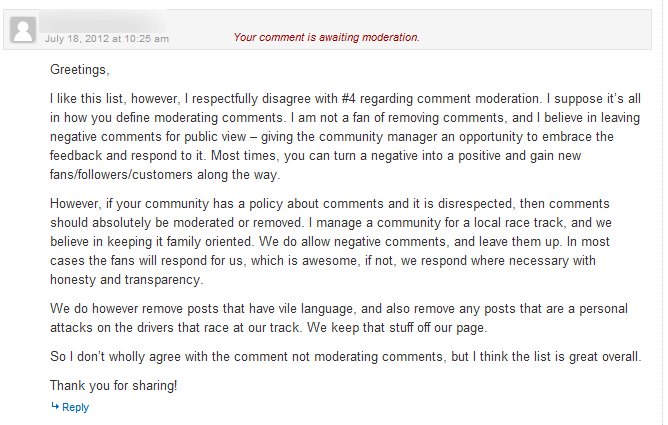
Task: Click the phrase 'honesty and transparency'
Action: 125,280
